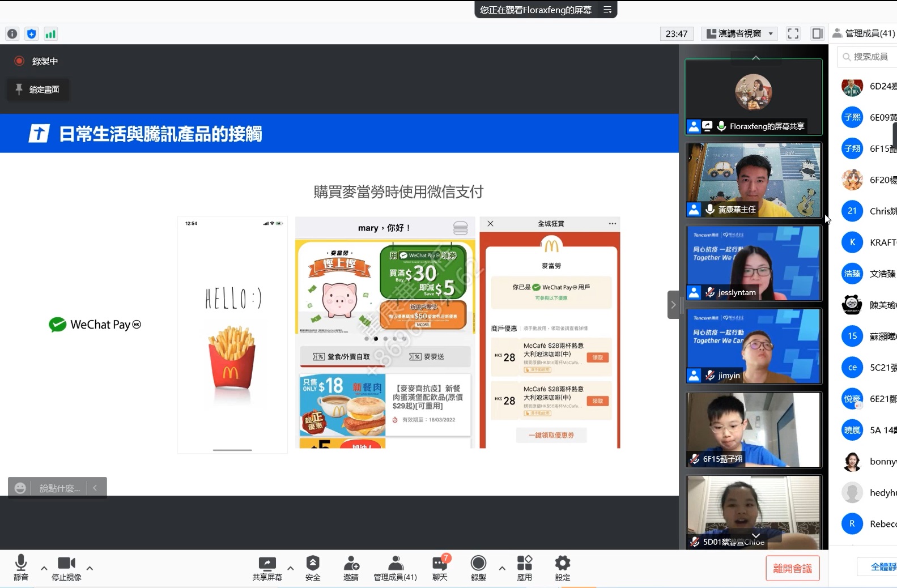The image size is (897, 588).
Task: Select member 6F20 in list
Action: pos(867,180)
